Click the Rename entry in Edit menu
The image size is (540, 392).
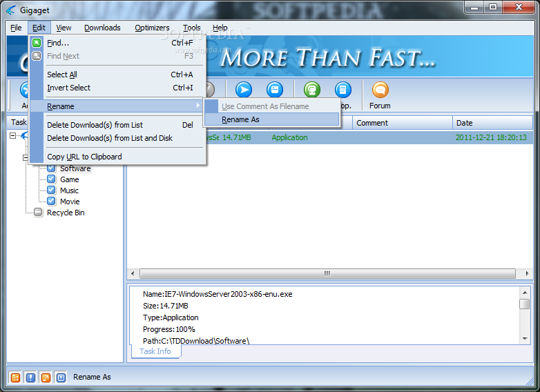tap(118, 106)
